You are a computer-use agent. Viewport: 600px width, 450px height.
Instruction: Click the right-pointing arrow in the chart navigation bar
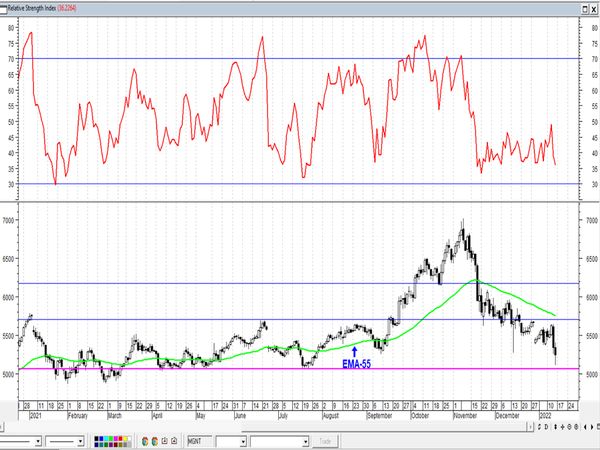[x=592, y=427]
